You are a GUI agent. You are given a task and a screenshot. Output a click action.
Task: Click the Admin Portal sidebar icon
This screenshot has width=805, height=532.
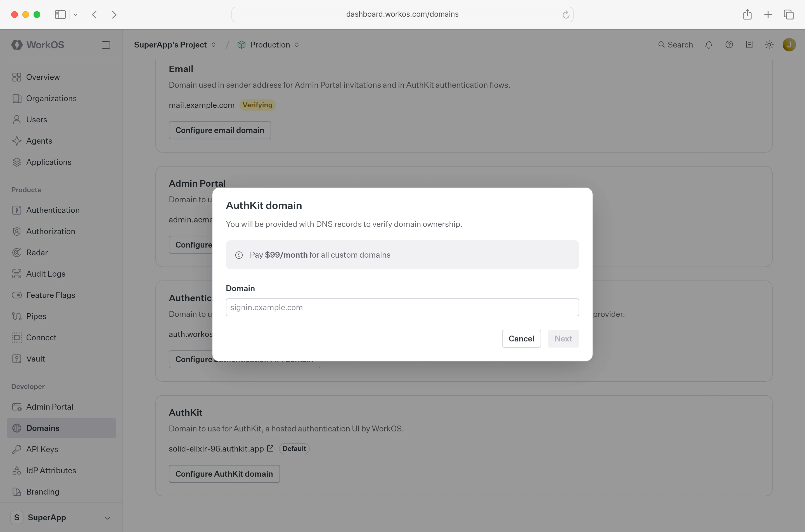[x=16, y=407]
